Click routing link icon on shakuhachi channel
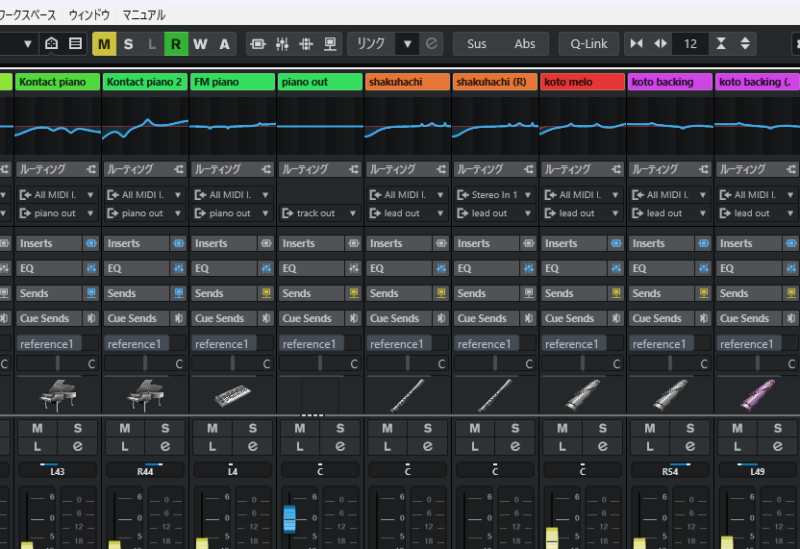This screenshot has height=549, width=800. [441, 169]
